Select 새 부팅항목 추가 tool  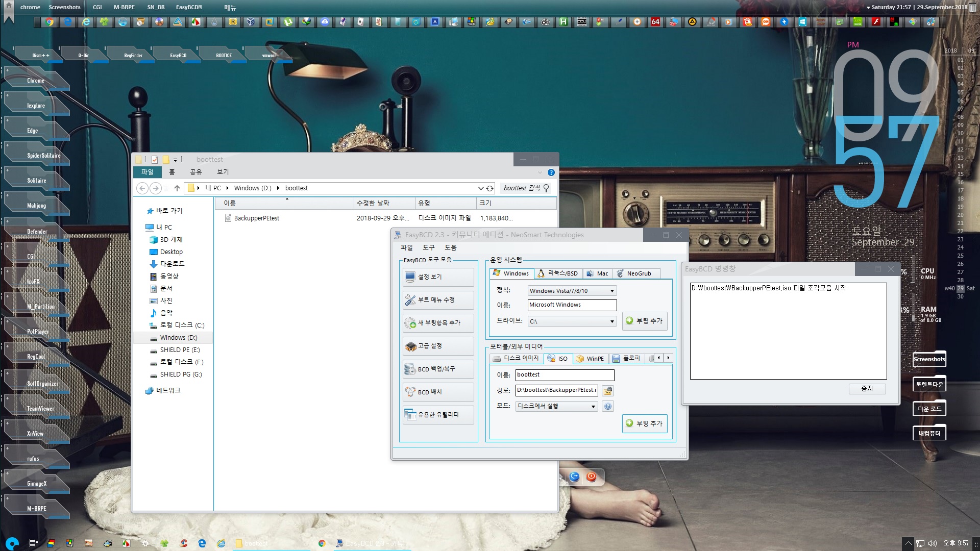[438, 323]
